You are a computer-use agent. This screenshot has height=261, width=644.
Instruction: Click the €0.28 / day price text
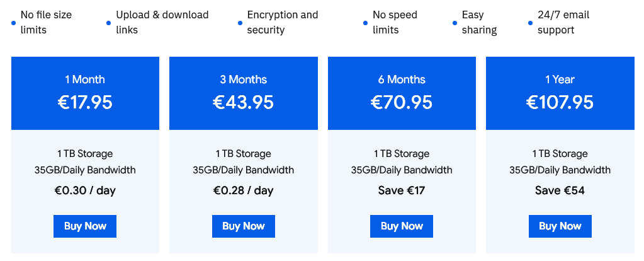coord(243,190)
